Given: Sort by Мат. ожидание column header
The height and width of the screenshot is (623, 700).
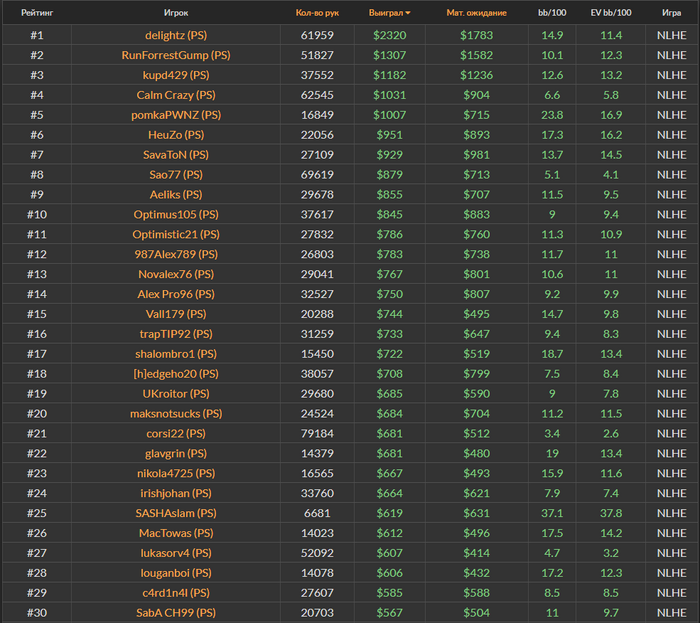Looking at the screenshot, I should click(x=476, y=13).
